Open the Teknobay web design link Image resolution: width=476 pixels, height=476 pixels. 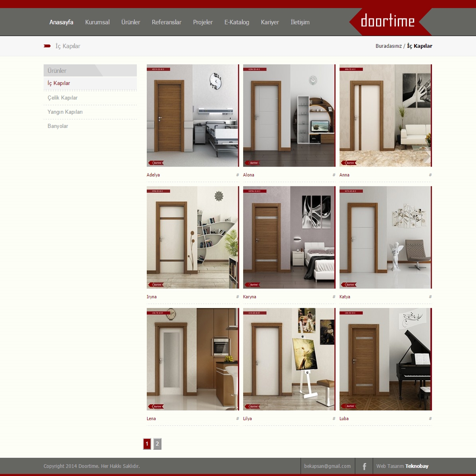point(416,466)
